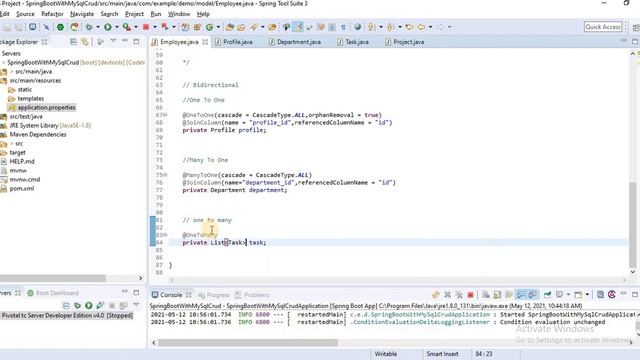This screenshot has width=640, height=360.
Task: Switch to the Boot Dashboard tab
Action: click(53, 293)
